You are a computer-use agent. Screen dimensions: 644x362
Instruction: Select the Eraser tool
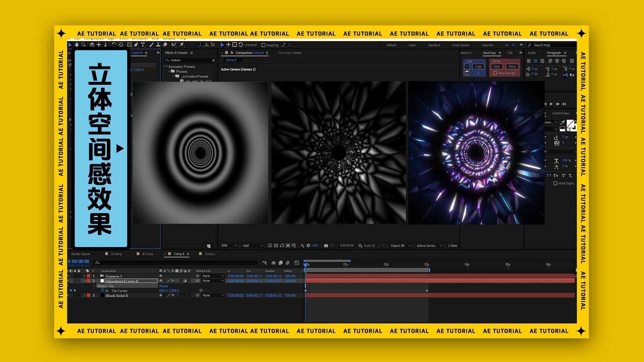click(165, 45)
